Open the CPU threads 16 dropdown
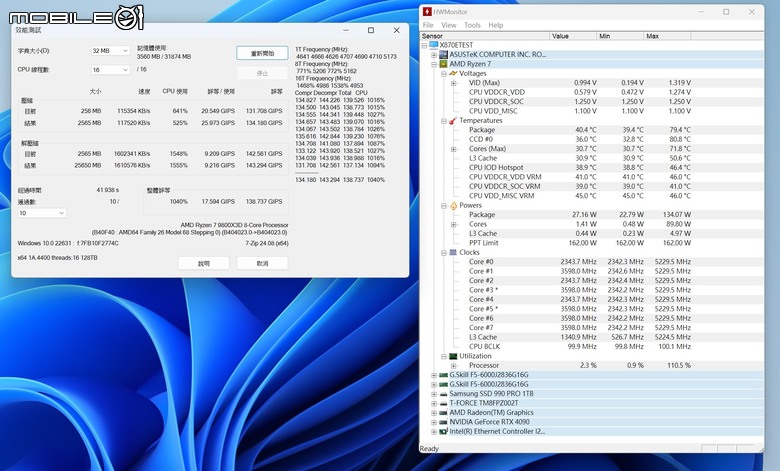This screenshot has height=471, width=780. click(110, 70)
